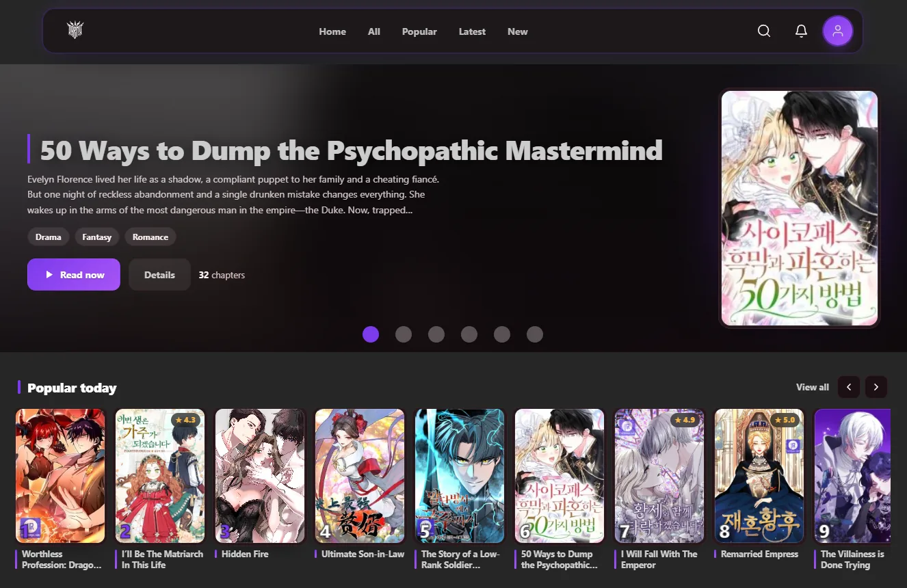
Task: Open the notifications bell
Action: click(801, 31)
